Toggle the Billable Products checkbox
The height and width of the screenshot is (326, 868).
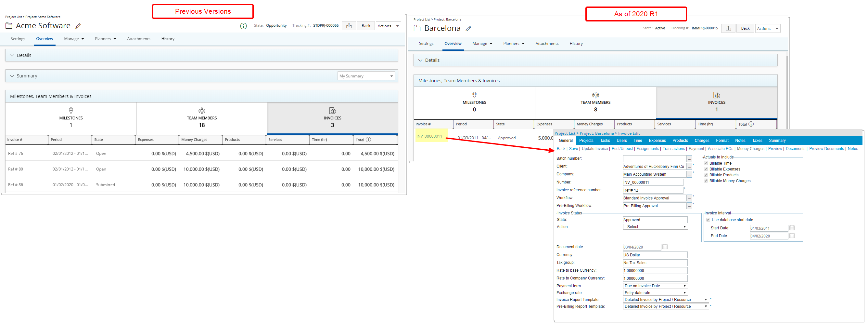(706, 175)
